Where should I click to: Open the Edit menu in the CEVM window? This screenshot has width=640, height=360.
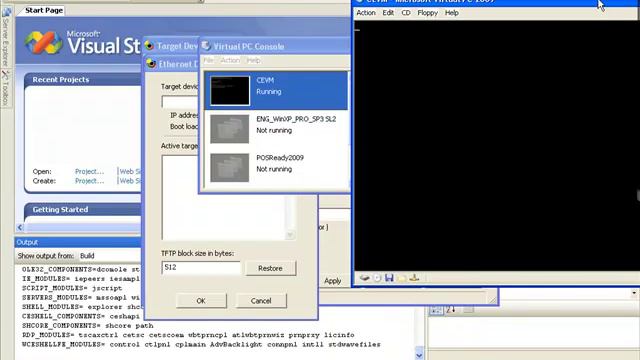coord(388,13)
